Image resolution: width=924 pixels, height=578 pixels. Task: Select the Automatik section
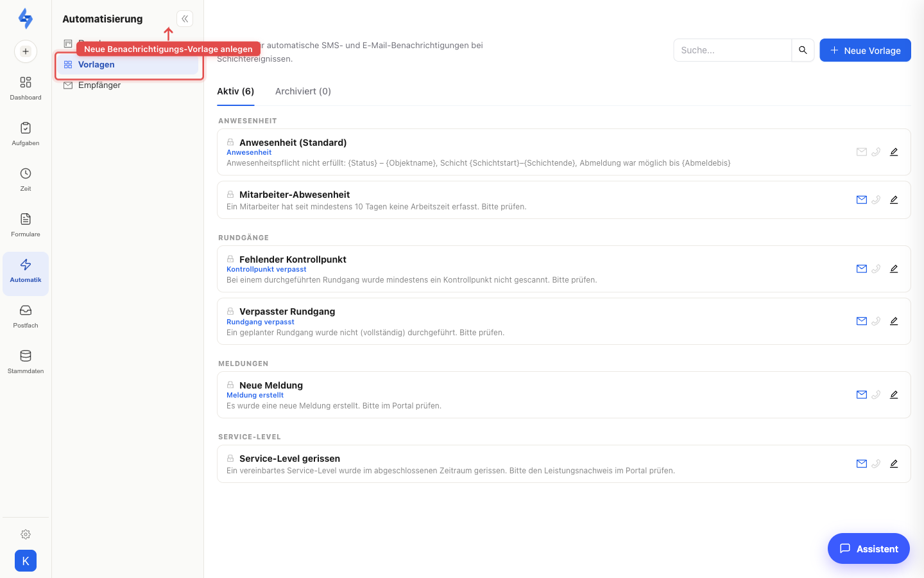point(26,274)
